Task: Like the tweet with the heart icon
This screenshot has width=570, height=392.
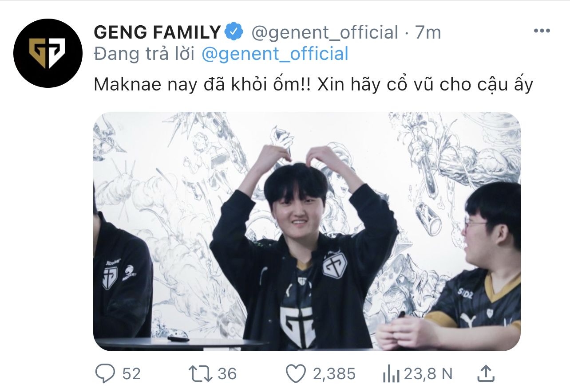Action: click(x=295, y=374)
